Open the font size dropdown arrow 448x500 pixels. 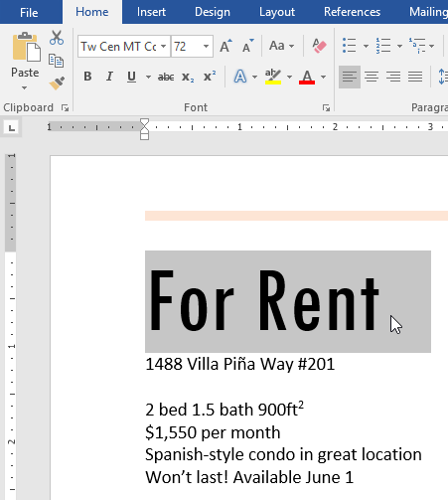[206, 46]
